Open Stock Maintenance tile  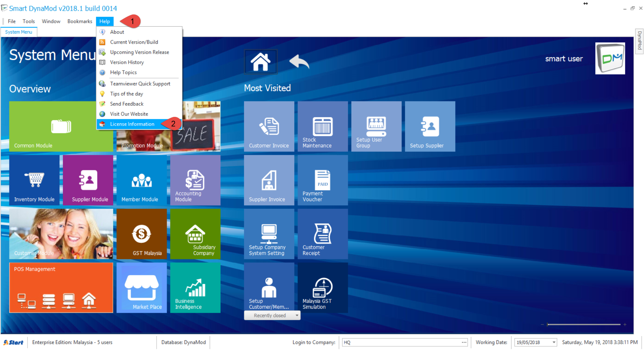[x=323, y=126]
